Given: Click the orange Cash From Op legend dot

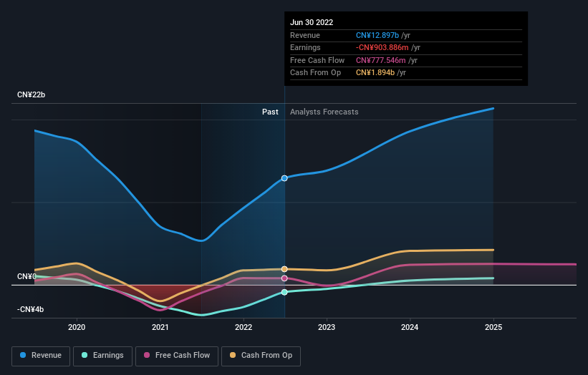Looking at the screenshot, I should (233, 355).
